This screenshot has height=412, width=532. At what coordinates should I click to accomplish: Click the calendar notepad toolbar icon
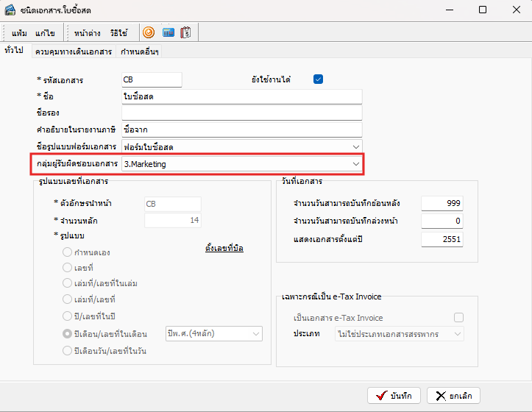pyautogui.click(x=185, y=32)
